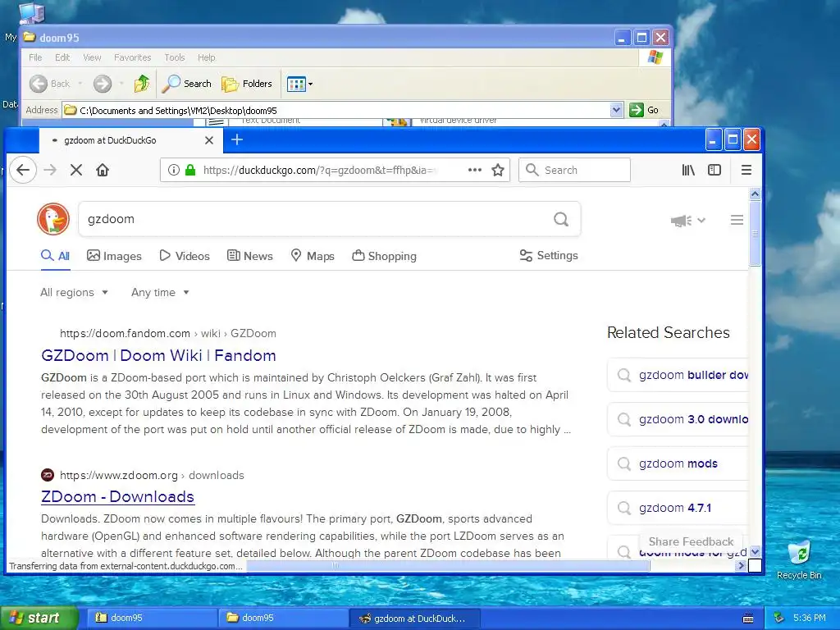The image size is (840, 630).
Task: Open the View menu in Explorer
Action: (92, 57)
